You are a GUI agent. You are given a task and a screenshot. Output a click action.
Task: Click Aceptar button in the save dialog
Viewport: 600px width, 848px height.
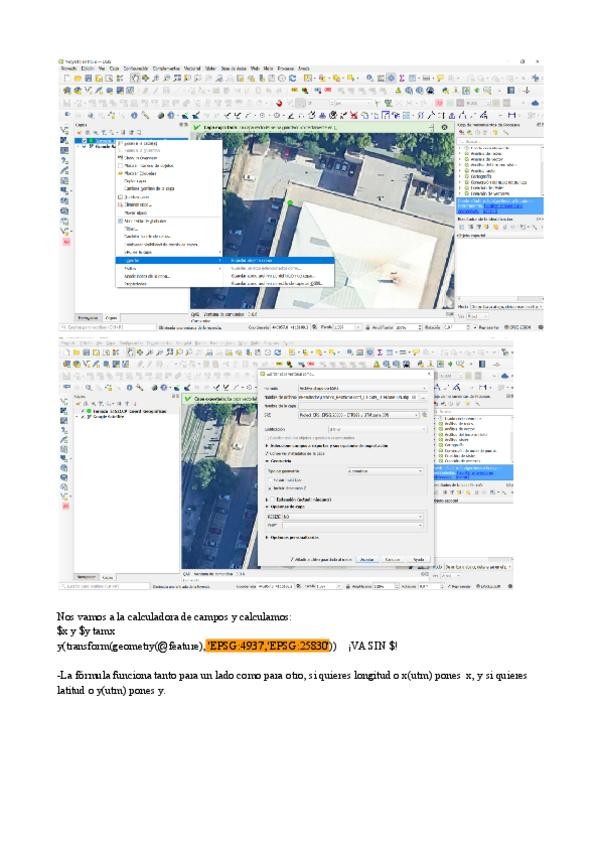(x=367, y=560)
